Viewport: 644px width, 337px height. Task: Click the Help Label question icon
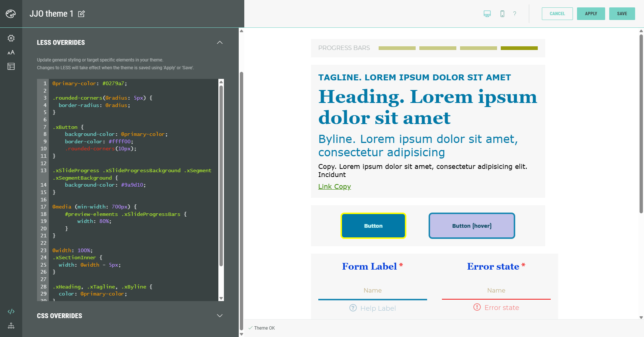point(353,308)
